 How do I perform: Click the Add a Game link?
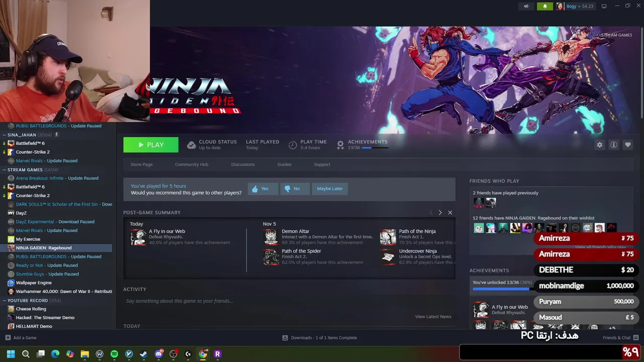click(25, 338)
